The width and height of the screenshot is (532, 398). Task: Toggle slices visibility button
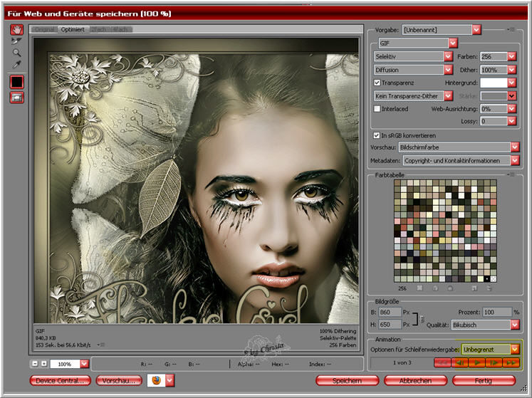tap(16, 98)
